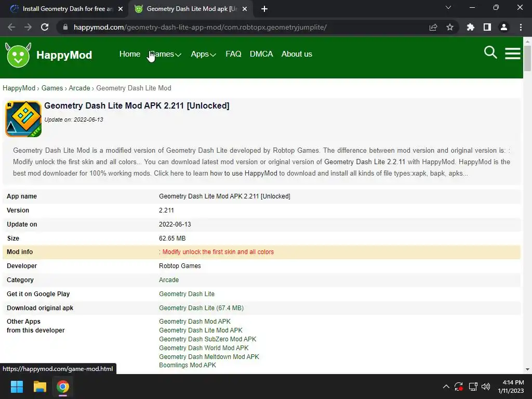Open the hamburger menu icon
This screenshot has height=399, width=532.
tap(512, 54)
